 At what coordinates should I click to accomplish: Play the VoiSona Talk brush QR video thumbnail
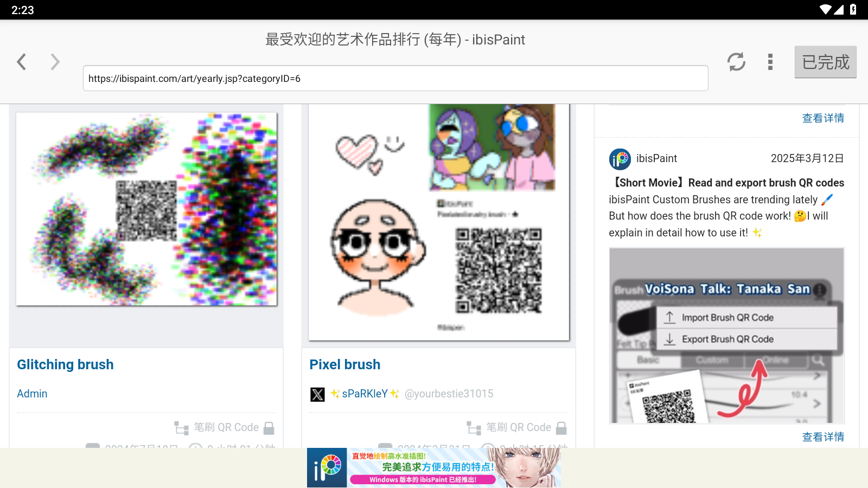pos(726,335)
